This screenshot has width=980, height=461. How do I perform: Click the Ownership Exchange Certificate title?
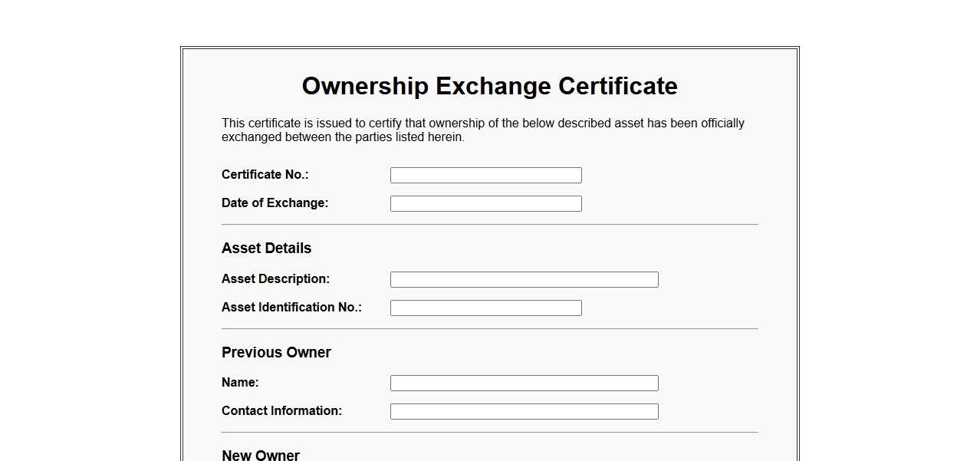coord(489,86)
